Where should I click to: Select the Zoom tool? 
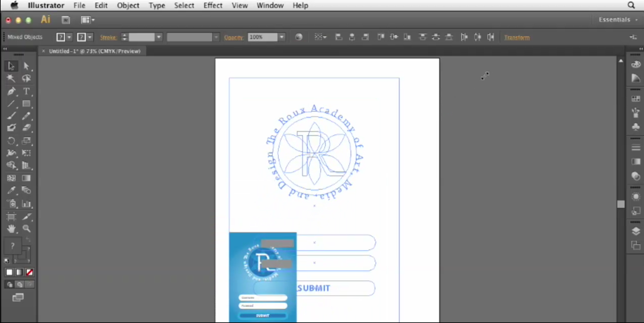(26, 229)
